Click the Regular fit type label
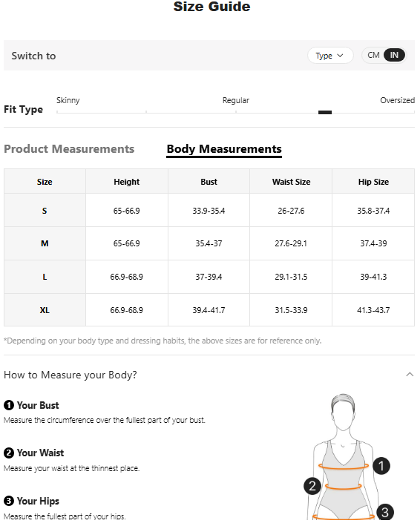The image size is (420, 529). pos(236,100)
